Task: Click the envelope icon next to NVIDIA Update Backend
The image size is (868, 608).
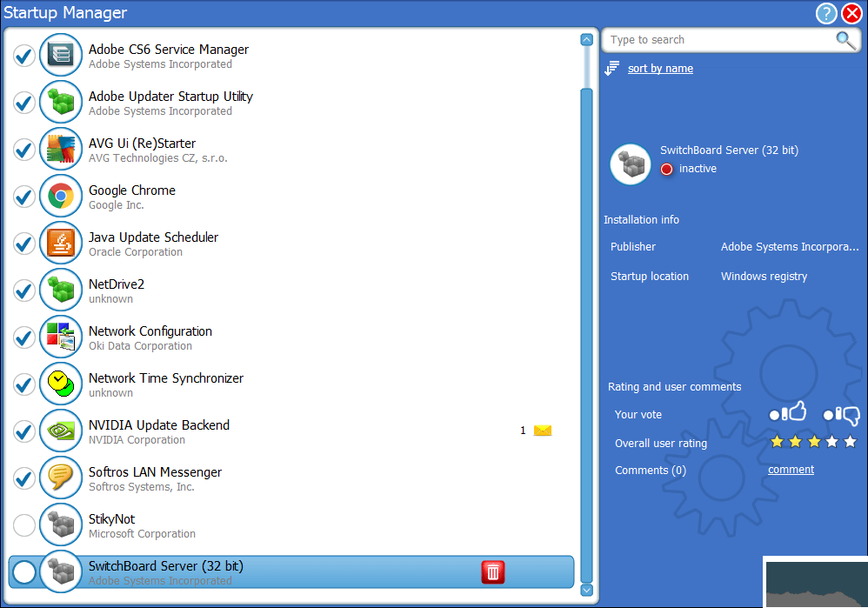Action: (x=541, y=430)
